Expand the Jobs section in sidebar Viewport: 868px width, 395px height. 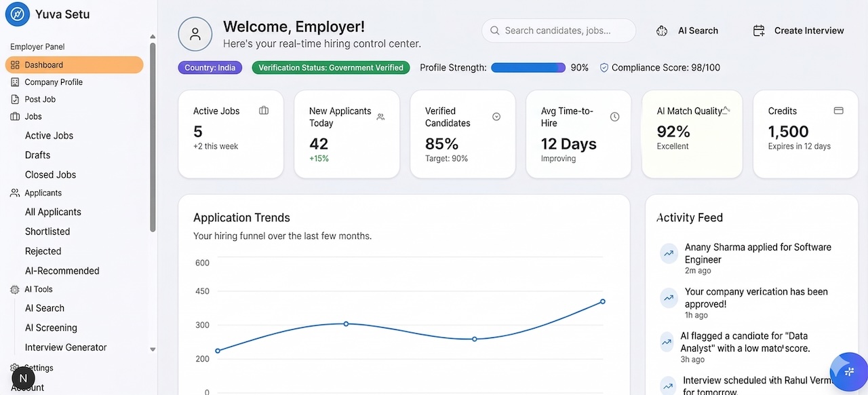pyautogui.click(x=33, y=116)
